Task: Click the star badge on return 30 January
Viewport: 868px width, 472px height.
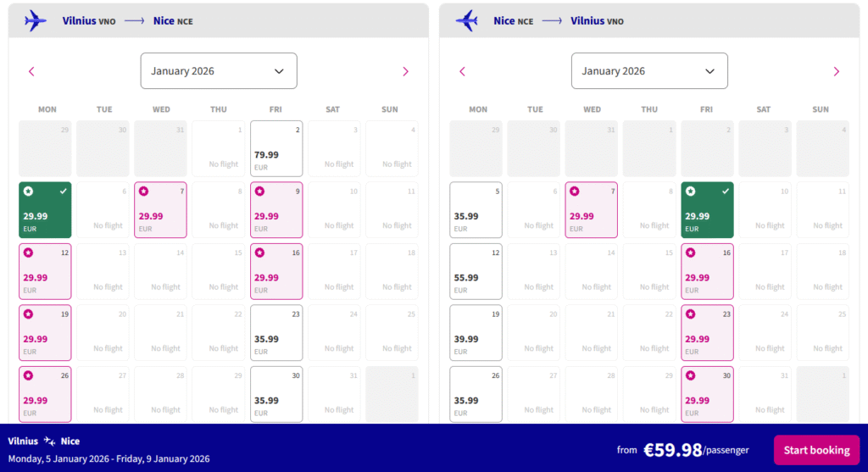Action: (690, 375)
